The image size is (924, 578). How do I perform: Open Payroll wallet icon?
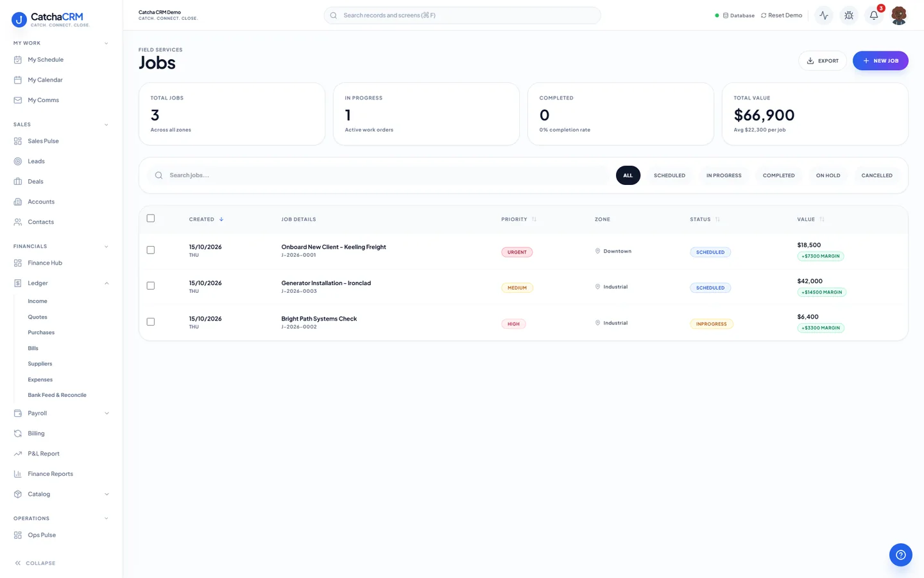[x=18, y=414]
